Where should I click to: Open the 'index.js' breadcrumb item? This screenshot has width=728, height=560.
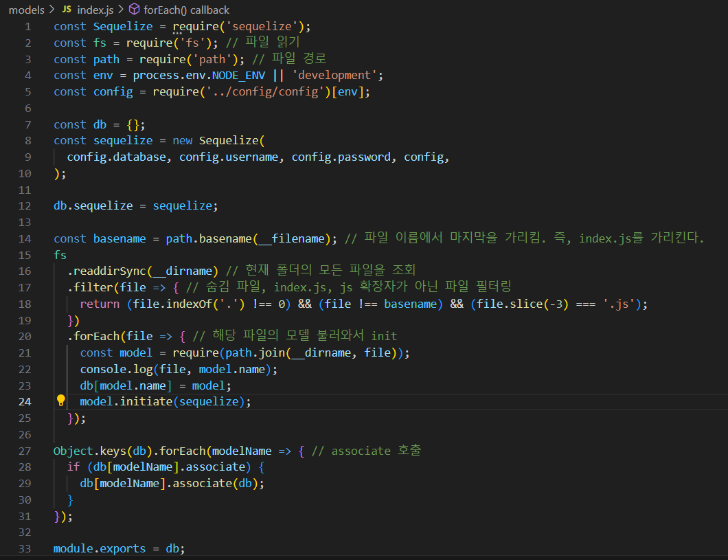tap(95, 10)
